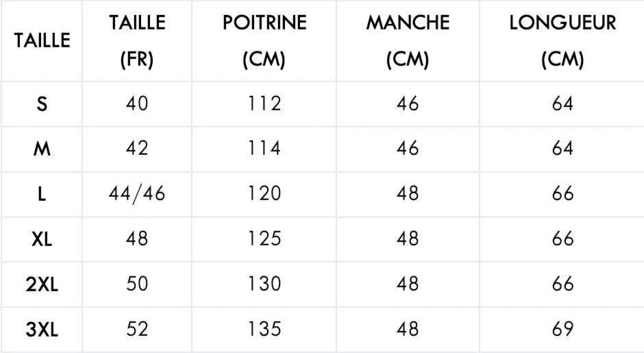Screen dimensions: 644x353
Task: Select the LONGUEUR (CM) column header
Action: pyautogui.click(x=562, y=41)
